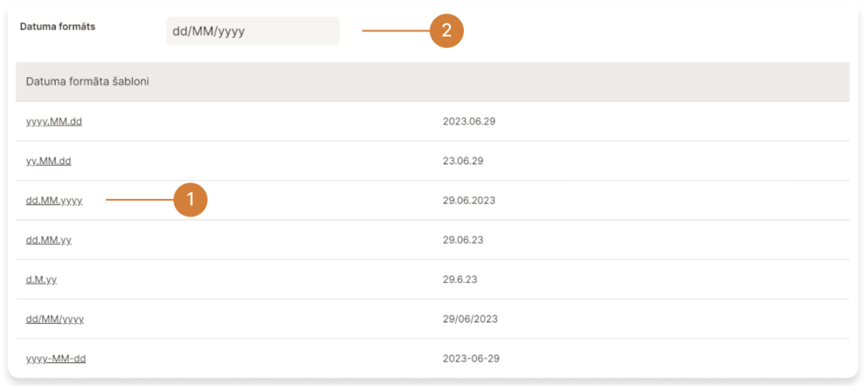Click the orange callout marker number 1
Image resolution: width=868 pixels, height=386 pixels.
tap(190, 200)
